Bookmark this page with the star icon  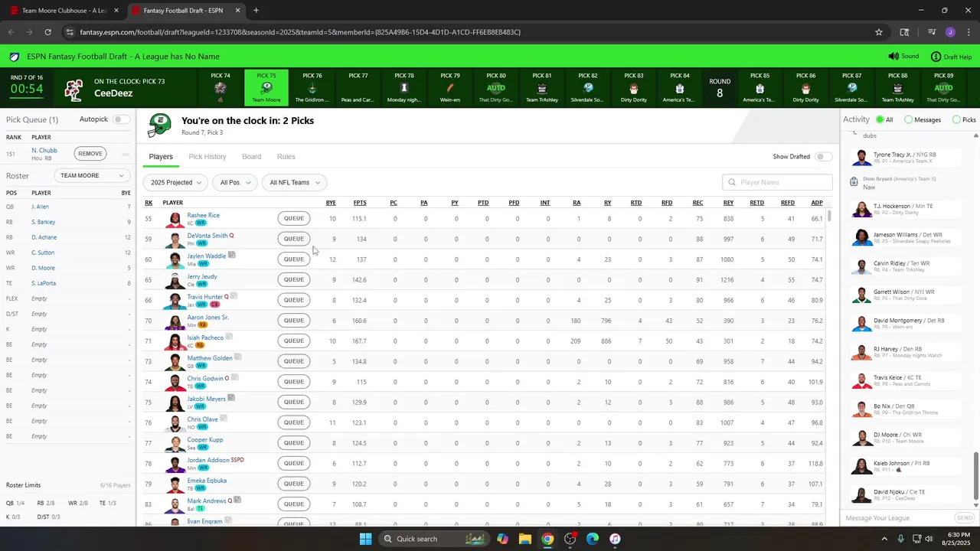(879, 32)
